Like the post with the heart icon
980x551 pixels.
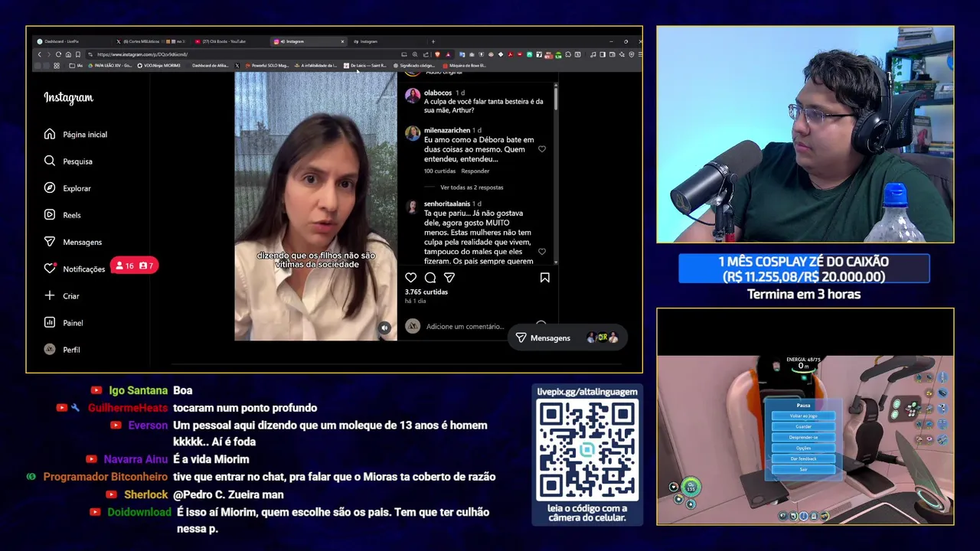[x=411, y=278]
